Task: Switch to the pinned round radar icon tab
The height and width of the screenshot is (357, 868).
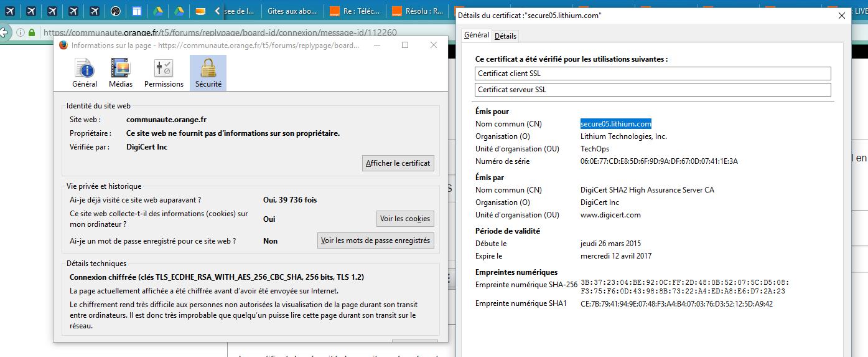Action: pos(116,11)
